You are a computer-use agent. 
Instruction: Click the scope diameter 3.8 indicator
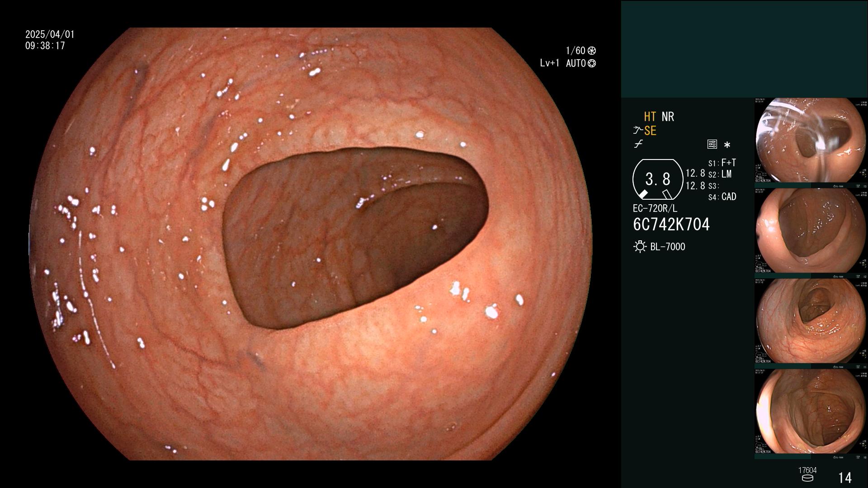point(658,179)
